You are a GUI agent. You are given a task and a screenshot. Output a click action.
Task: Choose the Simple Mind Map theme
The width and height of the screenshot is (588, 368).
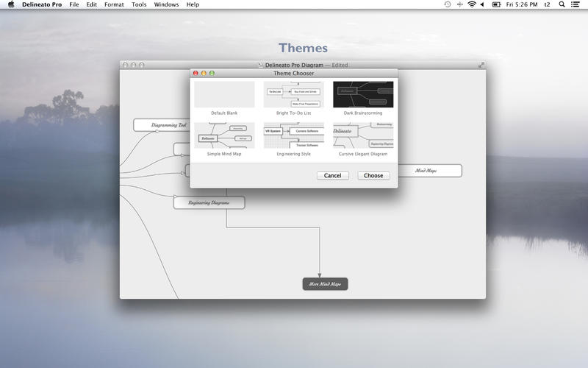click(224, 135)
